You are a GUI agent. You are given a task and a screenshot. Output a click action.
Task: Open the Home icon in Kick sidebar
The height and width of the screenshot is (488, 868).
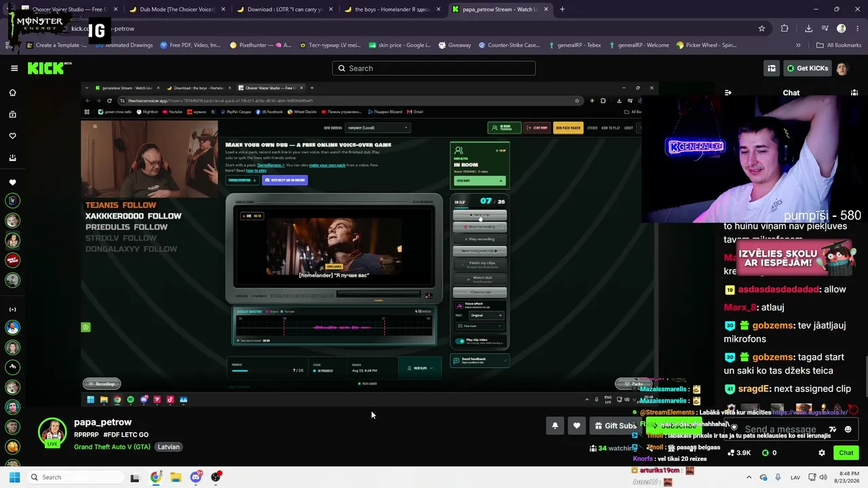point(12,93)
